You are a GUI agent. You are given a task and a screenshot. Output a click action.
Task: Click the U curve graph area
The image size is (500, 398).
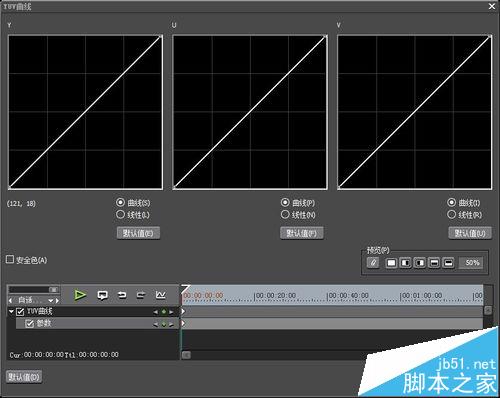click(250, 112)
